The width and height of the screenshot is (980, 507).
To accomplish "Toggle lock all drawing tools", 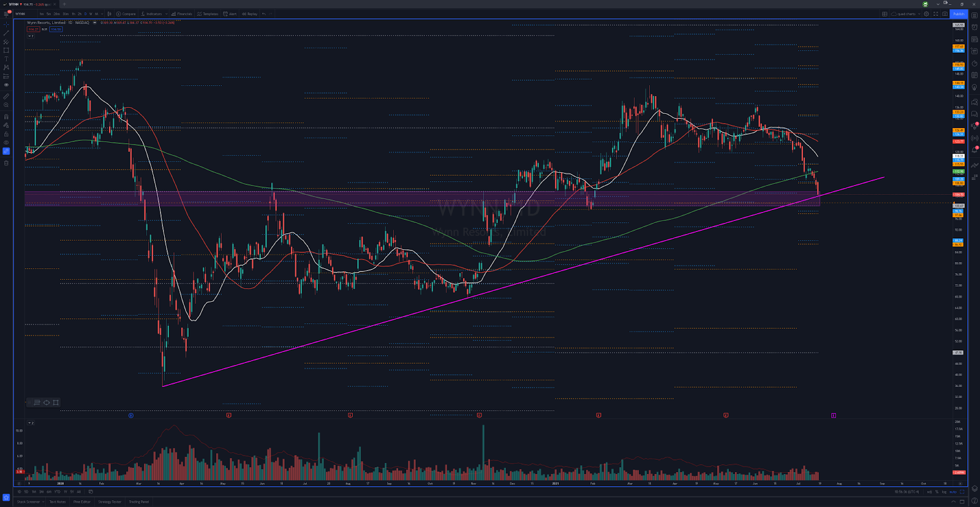I will click(x=6, y=134).
